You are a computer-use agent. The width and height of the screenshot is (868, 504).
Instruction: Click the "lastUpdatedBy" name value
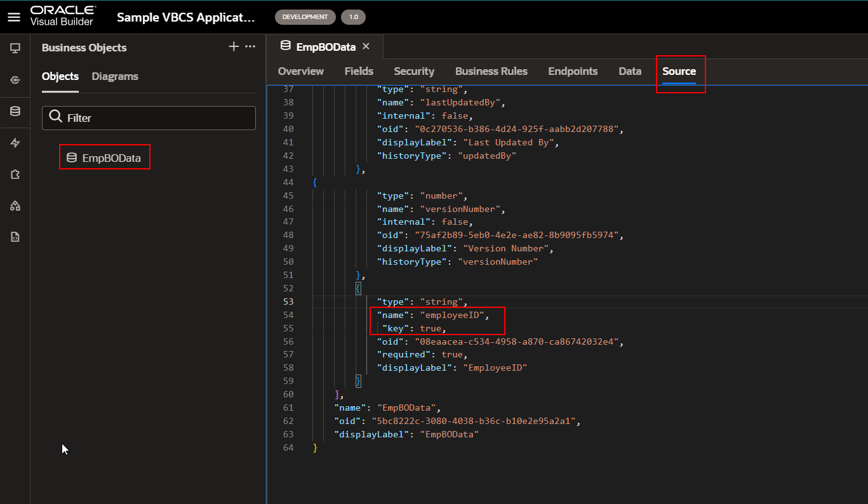460,103
